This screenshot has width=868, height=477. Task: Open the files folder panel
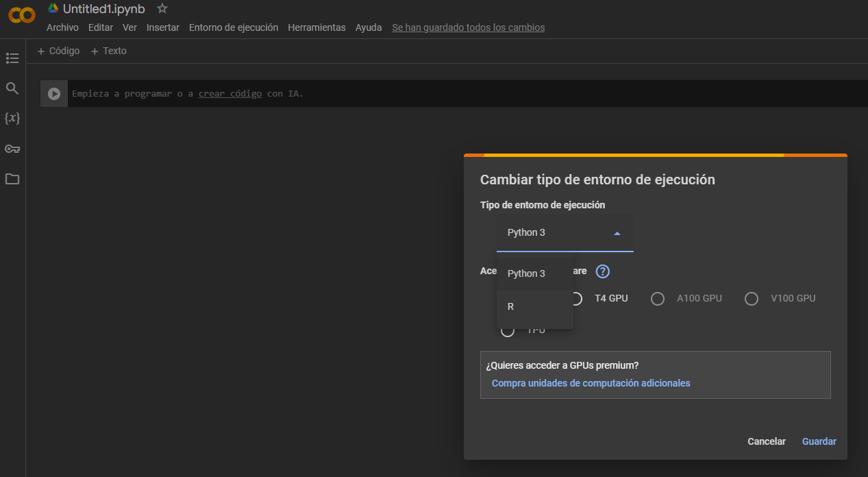point(12,179)
